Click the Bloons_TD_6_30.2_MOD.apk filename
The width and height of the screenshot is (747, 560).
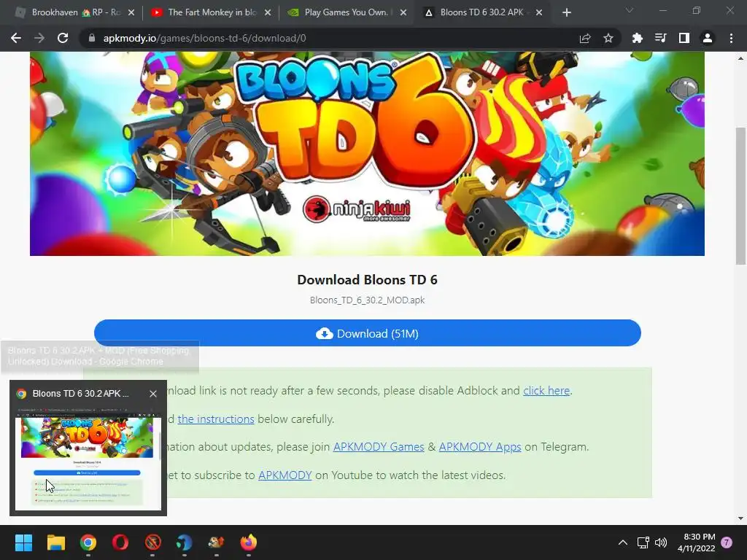[368, 300]
